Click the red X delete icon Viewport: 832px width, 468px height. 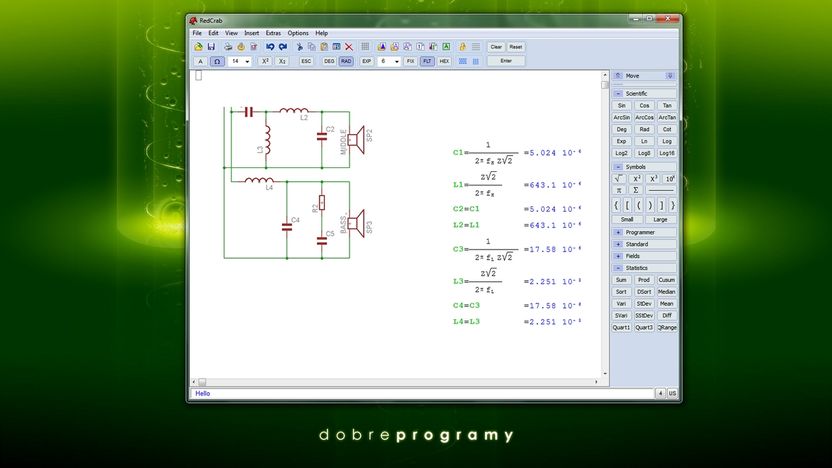pyautogui.click(x=349, y=47)
